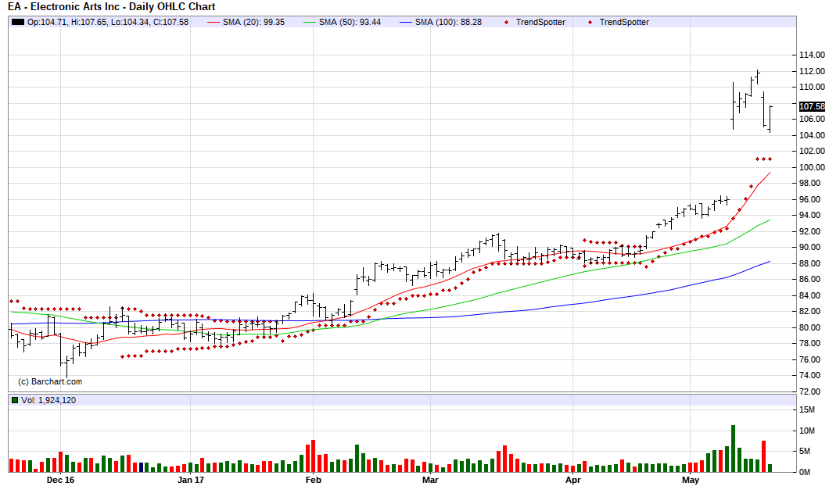The height and width of the screenshot is (504, 829).
Task: Click the '5M' volume axis label
Action: click(805, 451)
